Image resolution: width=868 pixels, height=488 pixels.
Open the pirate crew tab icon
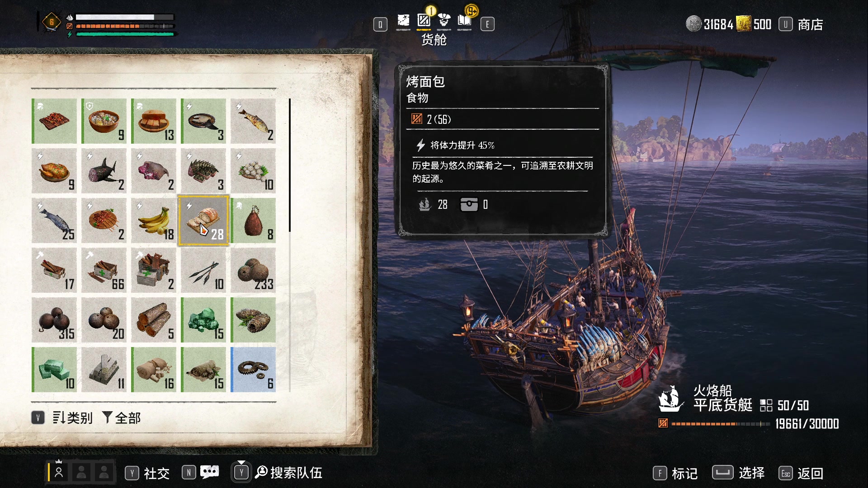[x=444, y=21]
